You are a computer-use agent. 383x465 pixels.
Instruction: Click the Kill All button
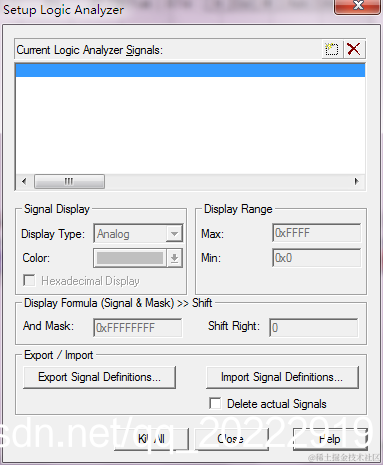[x=152, y=439]
